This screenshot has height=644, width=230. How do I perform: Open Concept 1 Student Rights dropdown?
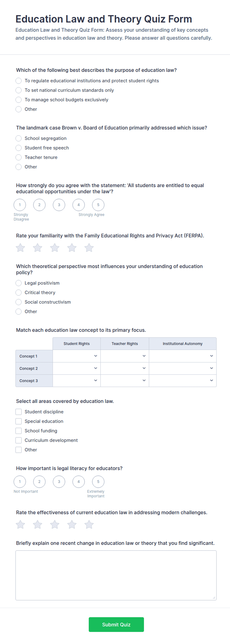click(x=76, y=356)
